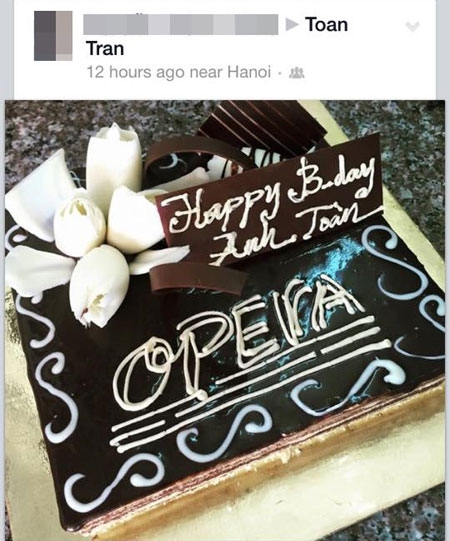Viewport: 450px width, 541px height.
Task: Open the blurred poster name link
Action: point(181,24)
